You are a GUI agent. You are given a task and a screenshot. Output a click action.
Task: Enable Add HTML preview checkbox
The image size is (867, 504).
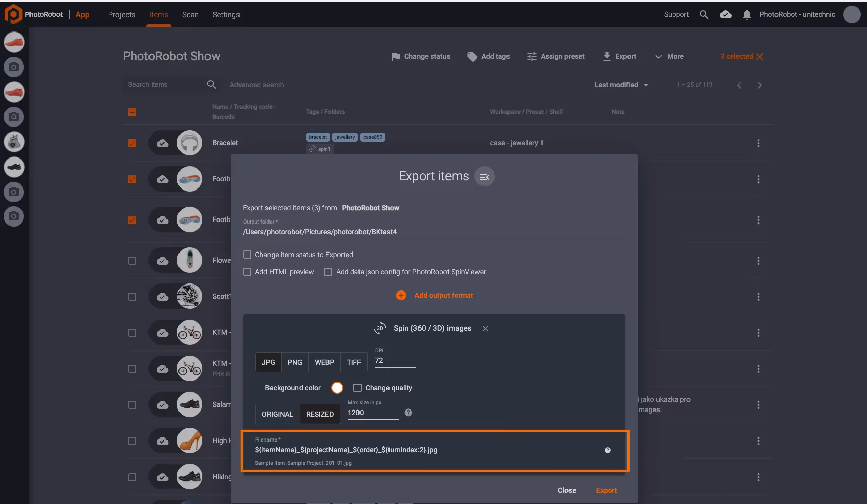[247, 272]
